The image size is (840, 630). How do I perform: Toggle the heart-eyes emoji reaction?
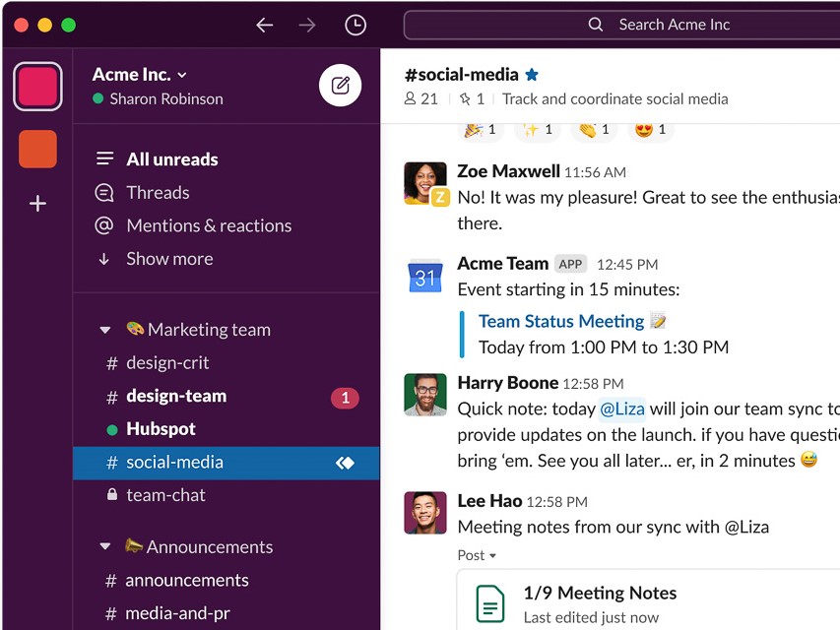(651, 128)
